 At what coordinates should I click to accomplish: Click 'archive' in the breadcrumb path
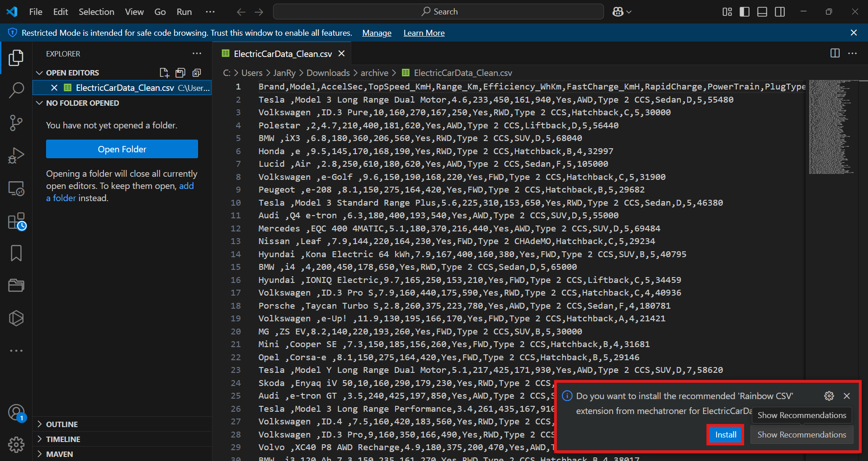pyautogui.click(x=374, y=73)
